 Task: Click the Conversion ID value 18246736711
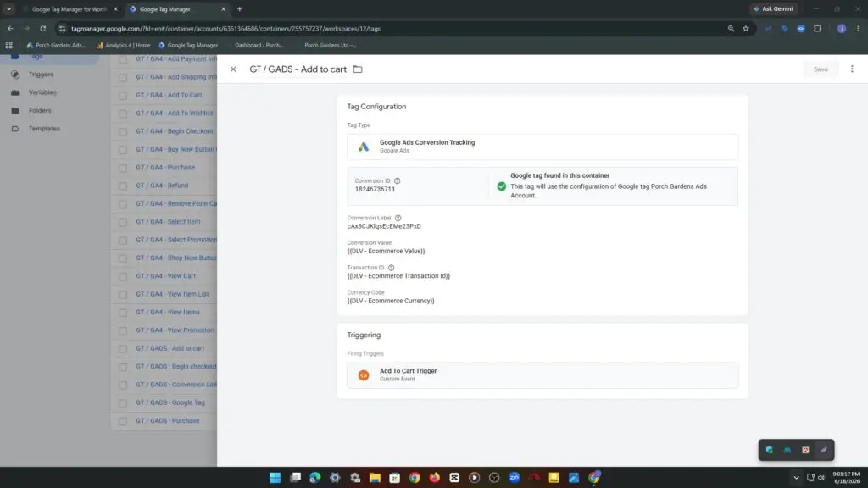pos(375,189)
